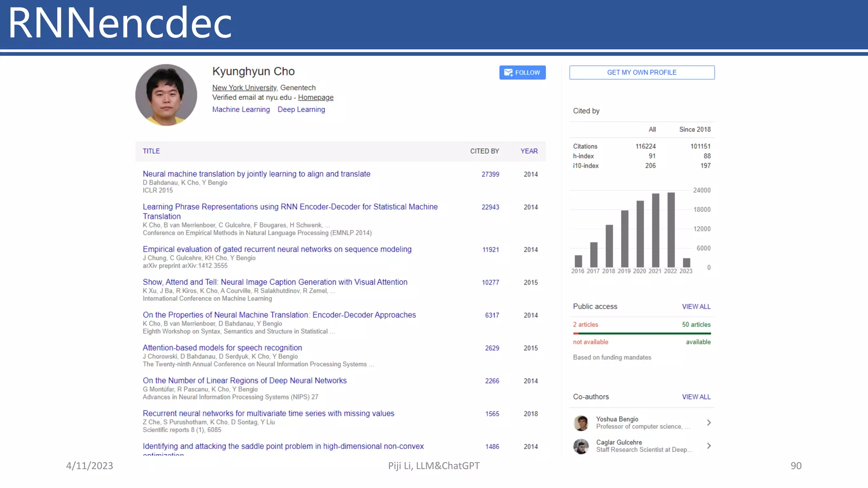The image size is (868, 488).
Task: Open Kyunghyun Cho's profile photo
Action: [x=166, y=95]
